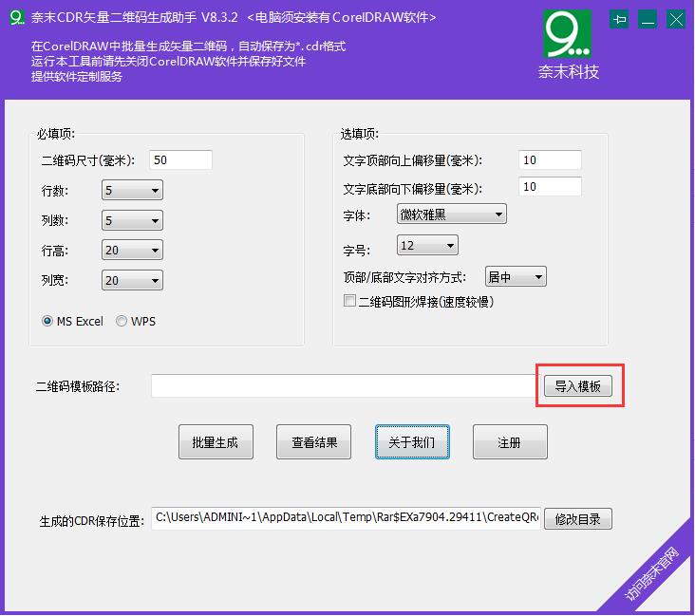This screenshot has height=616, width=695.
Task: Click the CDR save location path field
Action: pyautogui.click(x=347, y=518)
